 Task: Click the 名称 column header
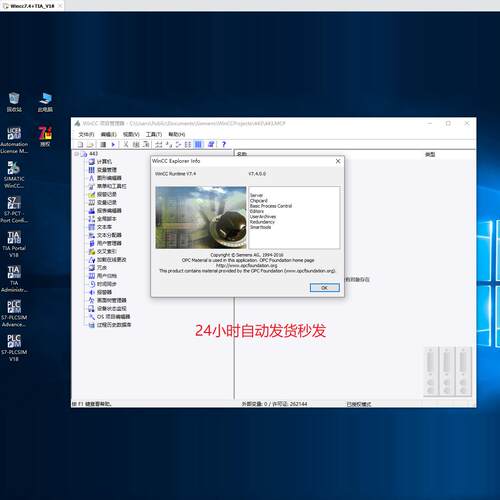[x=242, y=154]
